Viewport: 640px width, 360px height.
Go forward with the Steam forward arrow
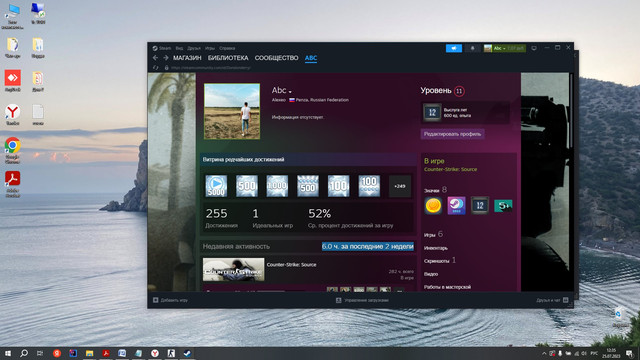point(166,58)
